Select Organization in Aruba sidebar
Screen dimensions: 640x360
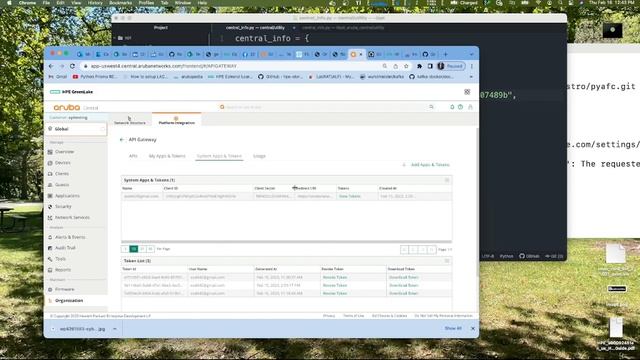(x=69, y=300)
